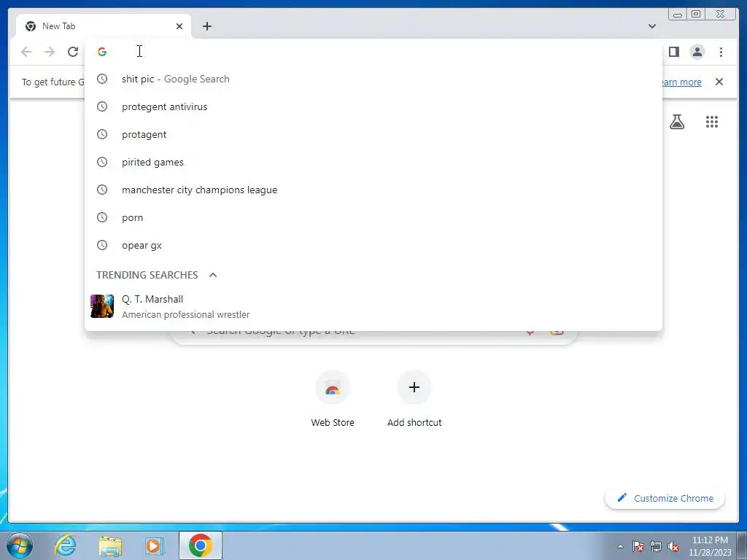The width and height of the screenshot is (747, 560).
Task: Follow the 'Learn more' link
Action: [681, 82]
